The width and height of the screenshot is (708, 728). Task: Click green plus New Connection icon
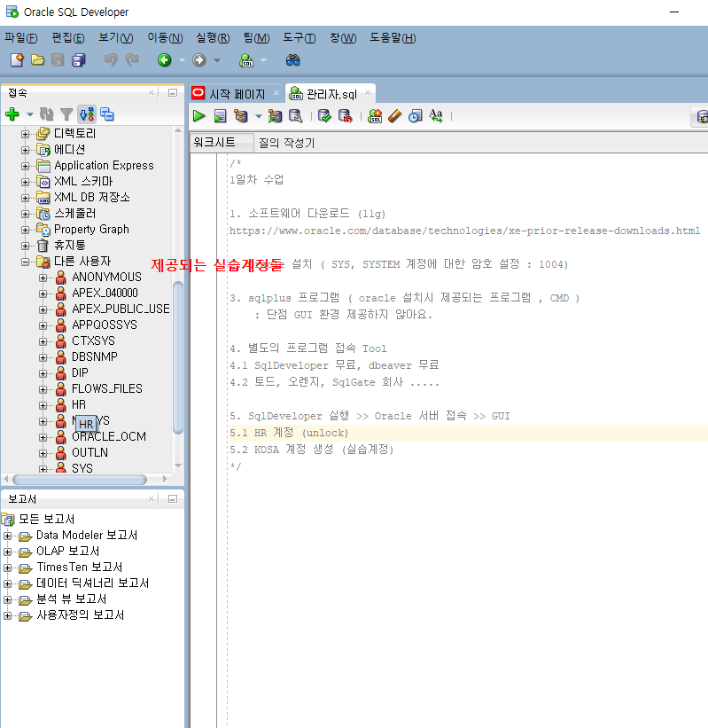[12, 114]
